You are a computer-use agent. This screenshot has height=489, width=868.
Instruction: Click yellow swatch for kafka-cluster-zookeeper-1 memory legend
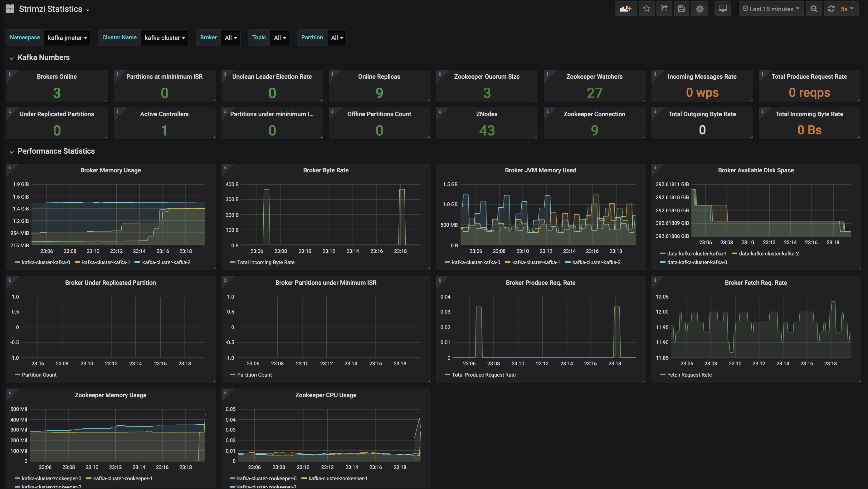[89, 478]
